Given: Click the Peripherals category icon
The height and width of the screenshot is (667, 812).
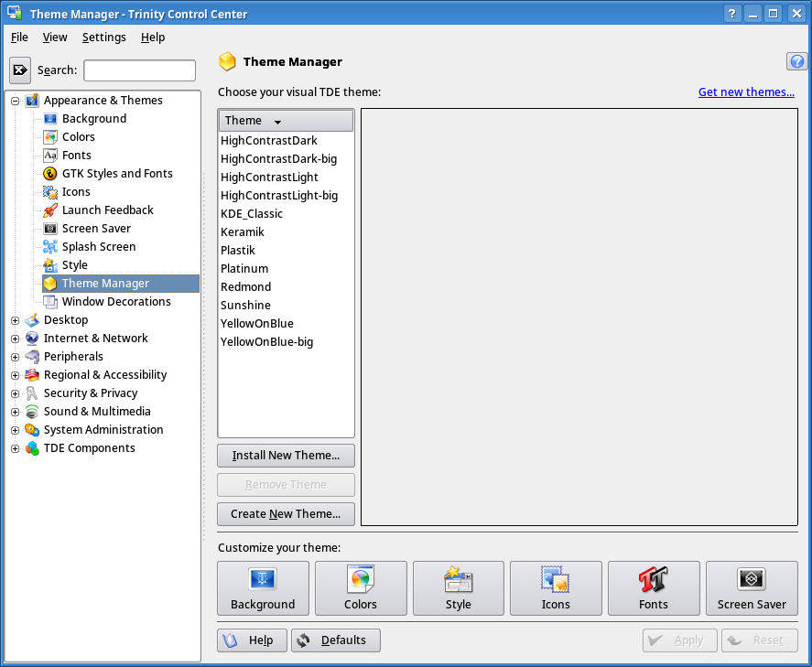Looking at the screenshot, I should pos(32,357).
